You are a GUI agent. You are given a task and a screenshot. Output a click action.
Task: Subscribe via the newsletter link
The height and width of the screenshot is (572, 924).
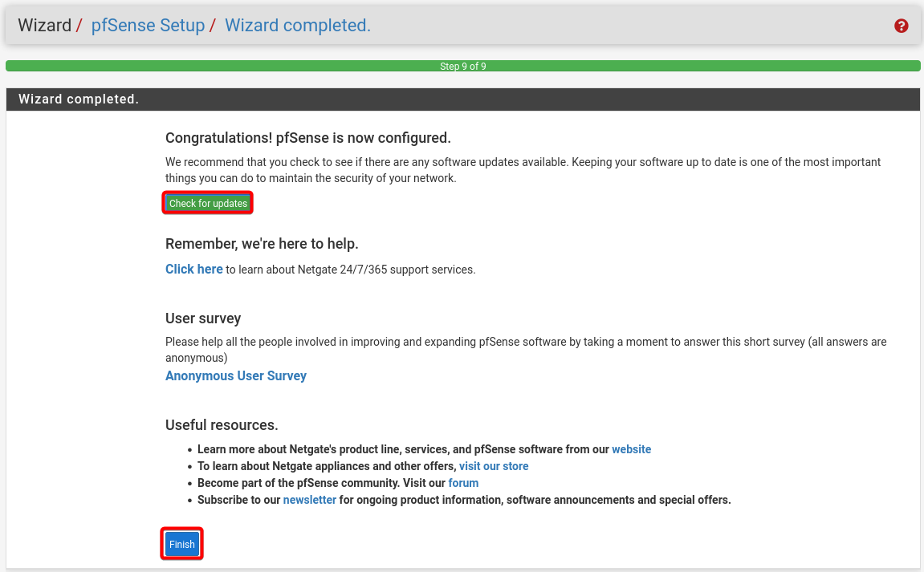[309, 500]
